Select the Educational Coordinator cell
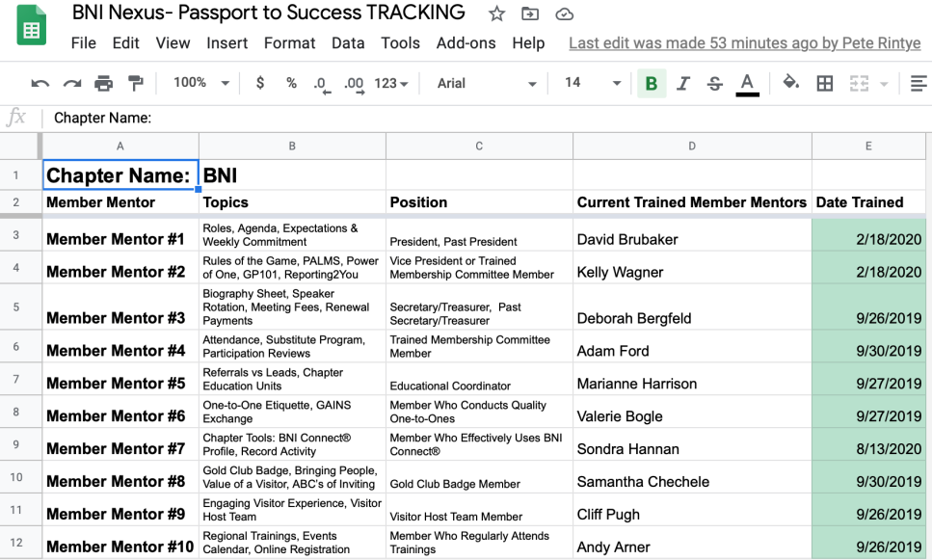The width and height of the screenshot is (932, 560). [x=479, y=379]
